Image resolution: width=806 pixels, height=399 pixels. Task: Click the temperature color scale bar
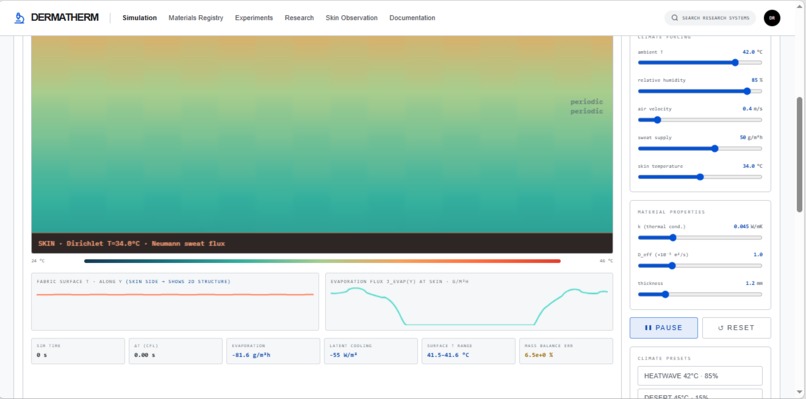[322, 261]
